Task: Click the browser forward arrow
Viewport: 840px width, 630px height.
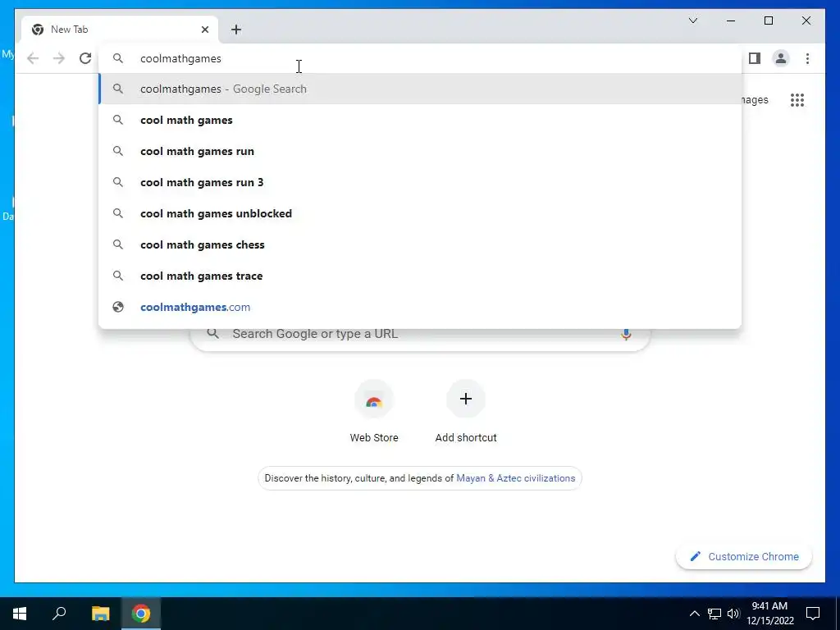Action: point(59,58)
